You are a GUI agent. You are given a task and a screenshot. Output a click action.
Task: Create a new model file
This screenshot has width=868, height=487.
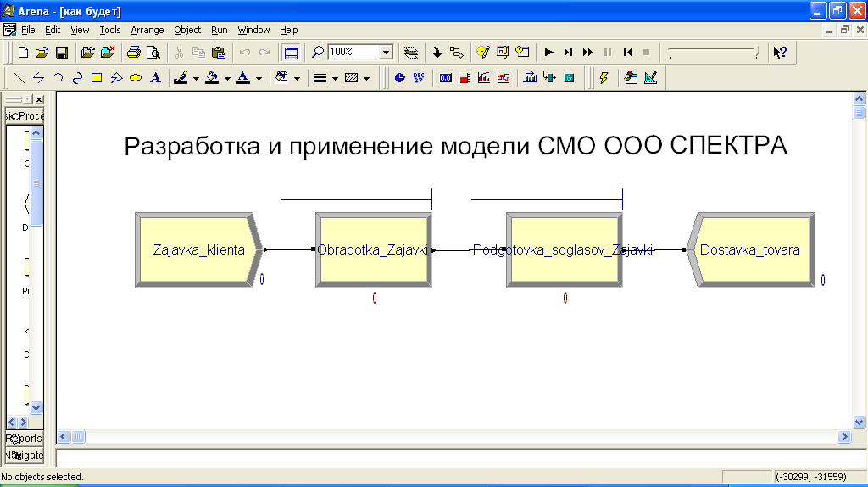click(x=23, y=52)
